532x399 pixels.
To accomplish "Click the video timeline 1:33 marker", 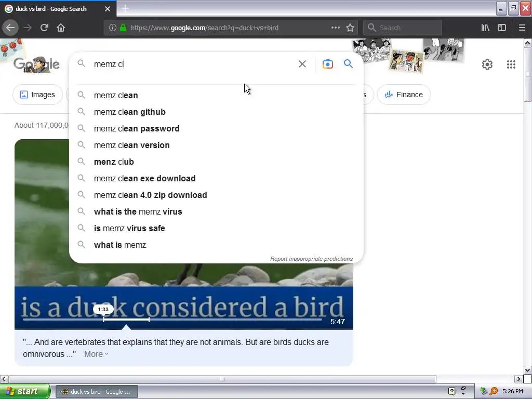I will pyautogui.click(x=103, y=310).
